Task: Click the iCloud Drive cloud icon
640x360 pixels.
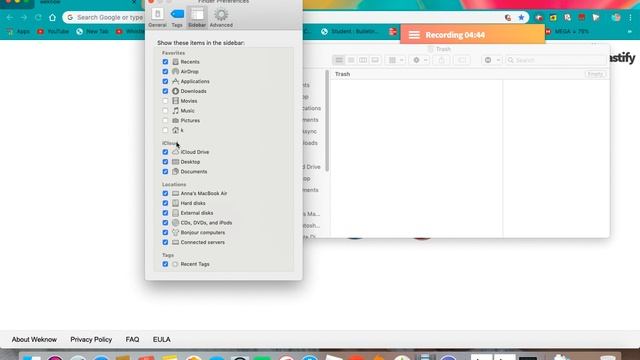Action: point(176,152)
